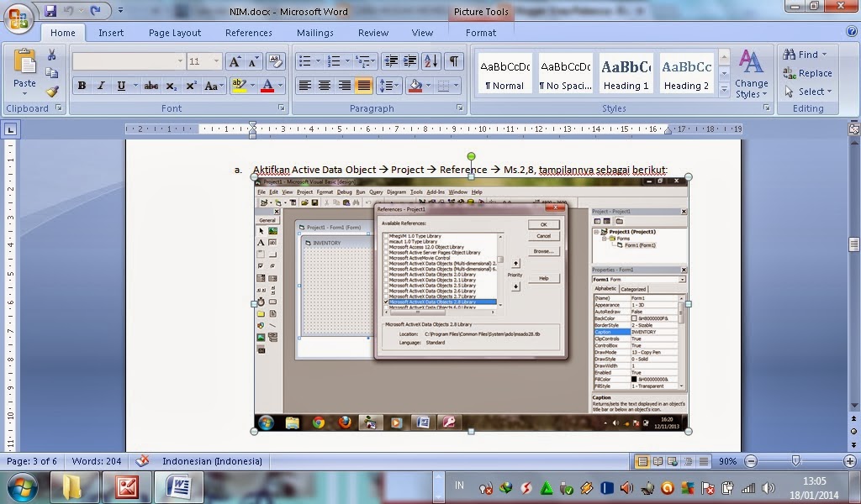Copy the selection to clipboard

tap(51, 73)
